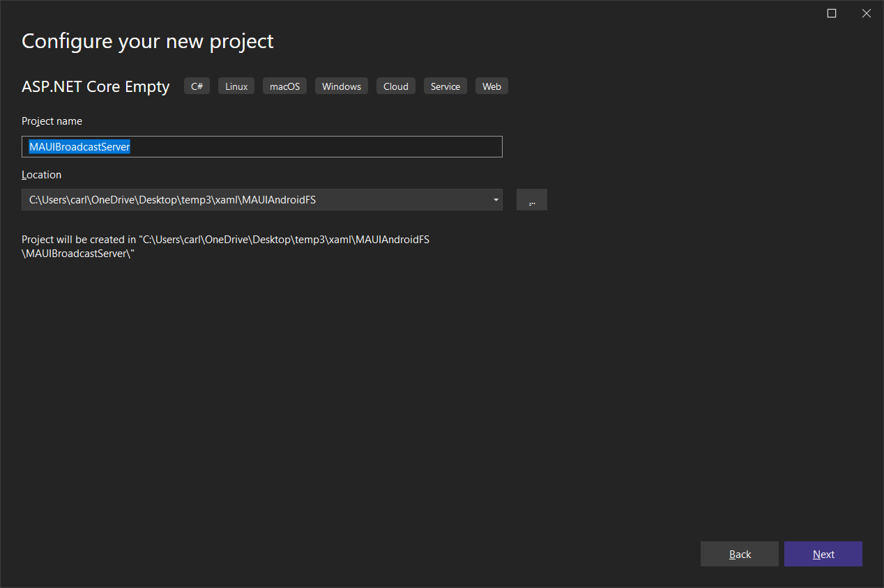The width and height of the screenshot is (884, 588).
Task: Click the C# tag
Action: click(197, 86)
